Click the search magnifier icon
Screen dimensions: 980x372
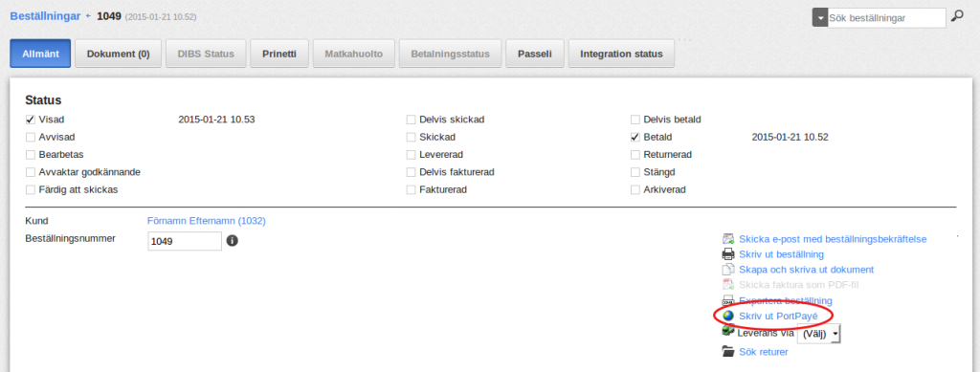point(957,17)
